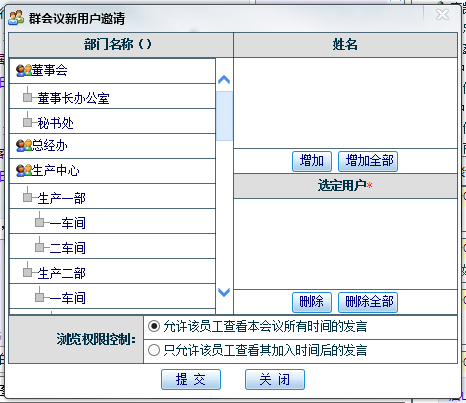Click the 董事会 department group icon

coord(24,70)
